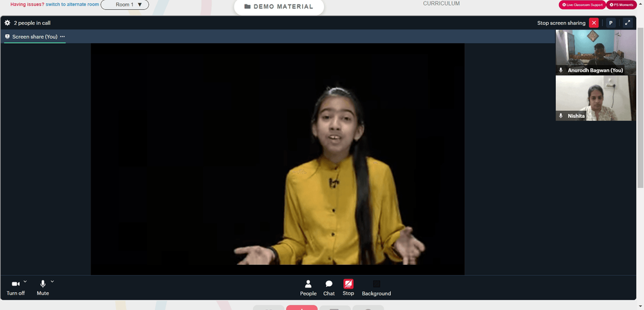The width and height of the screenshot is (644, 310).
Task: Enter fullscreen with expand arrows icon
Action: tap(627, 23)
